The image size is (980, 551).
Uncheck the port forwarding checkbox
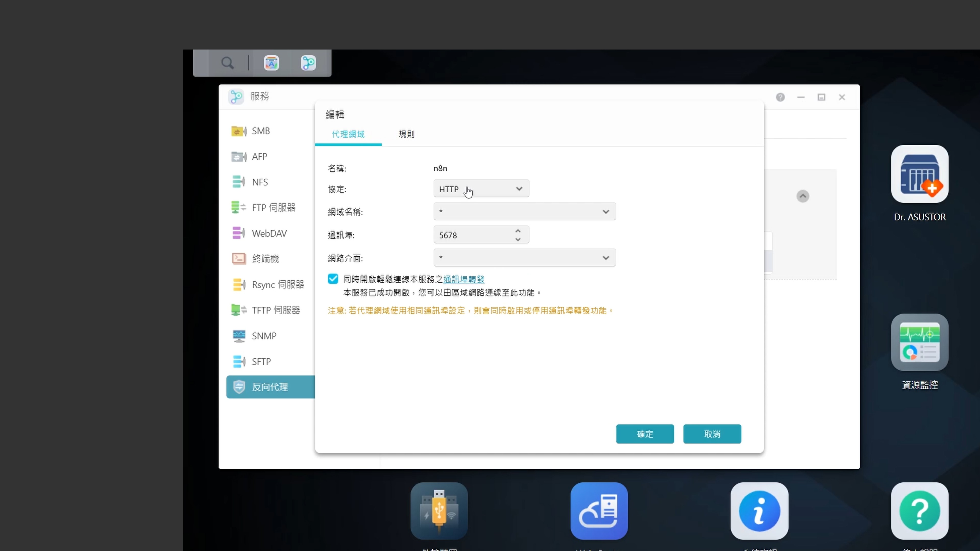(333, 279)
